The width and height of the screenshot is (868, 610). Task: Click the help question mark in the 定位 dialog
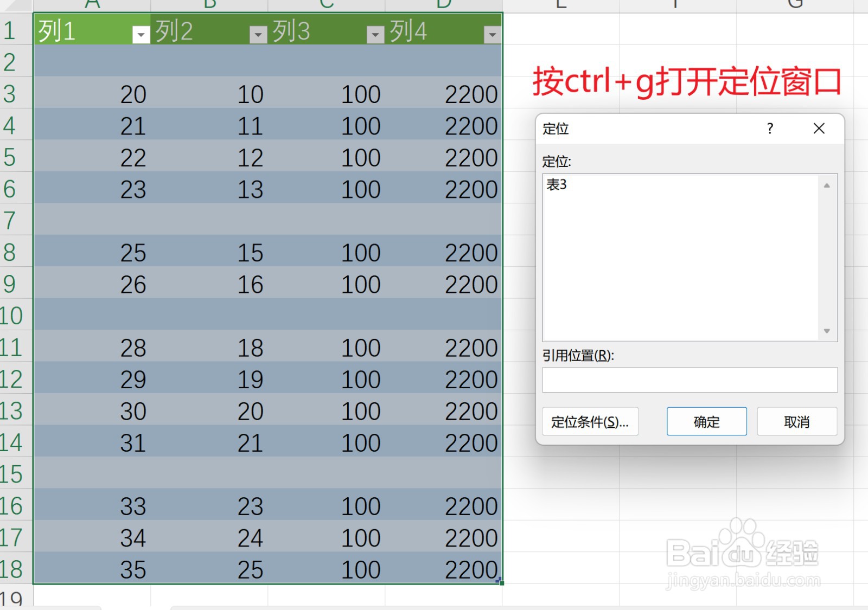769,129
